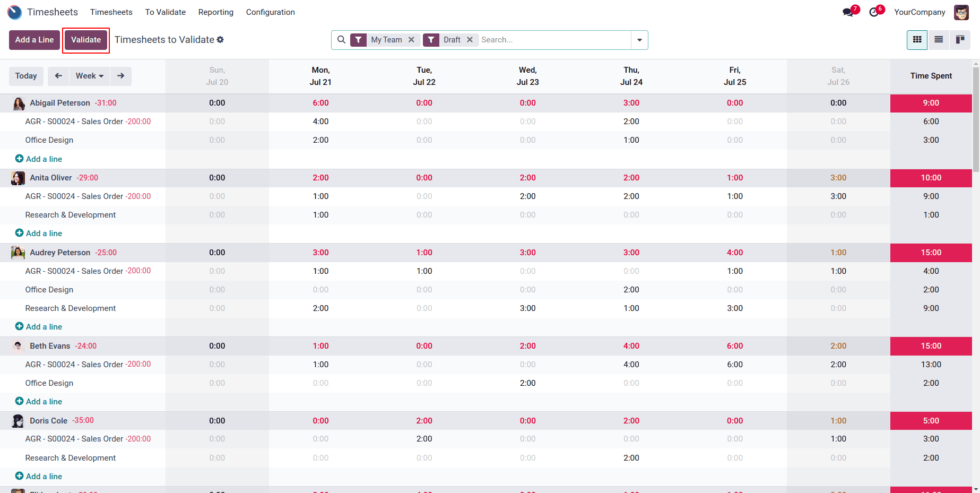Click the Validate button

tap(85, 39)
